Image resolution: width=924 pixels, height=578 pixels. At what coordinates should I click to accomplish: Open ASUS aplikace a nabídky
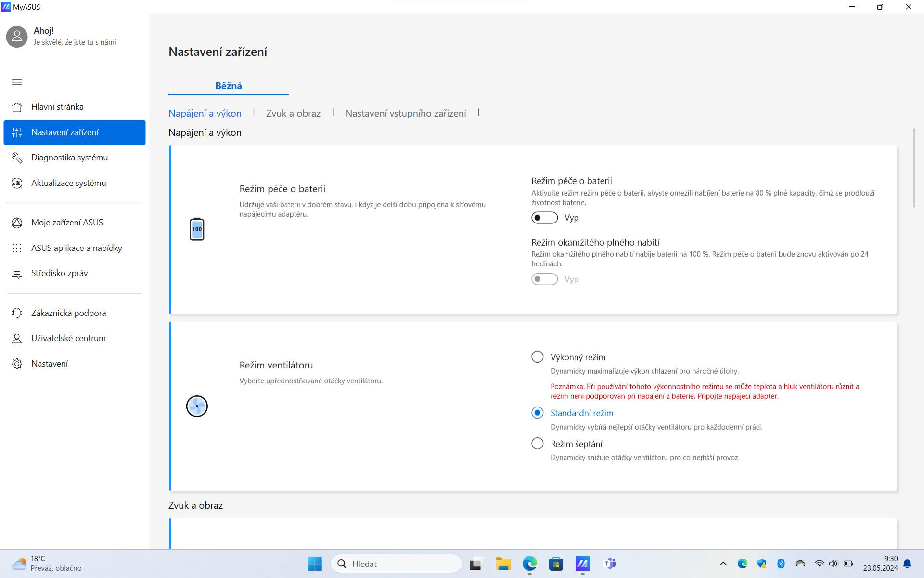tap(75, 248)
